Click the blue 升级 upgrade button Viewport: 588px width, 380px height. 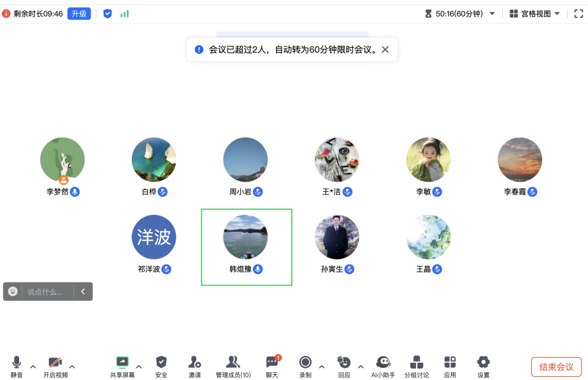click(79, 13)
